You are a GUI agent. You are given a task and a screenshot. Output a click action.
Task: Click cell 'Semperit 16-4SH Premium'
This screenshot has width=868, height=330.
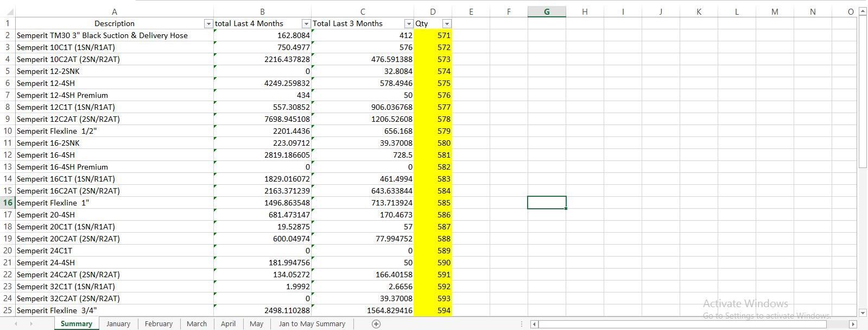114,167
